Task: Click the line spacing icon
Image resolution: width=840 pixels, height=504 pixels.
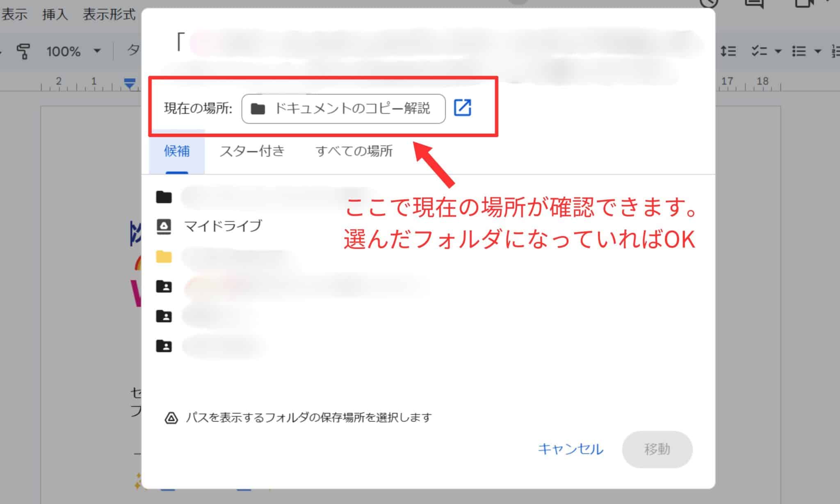Action: tap(728, 51)
